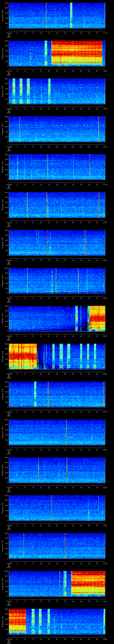Select the 29:00 end time label

pyautogui.click(x=105, y=488)
